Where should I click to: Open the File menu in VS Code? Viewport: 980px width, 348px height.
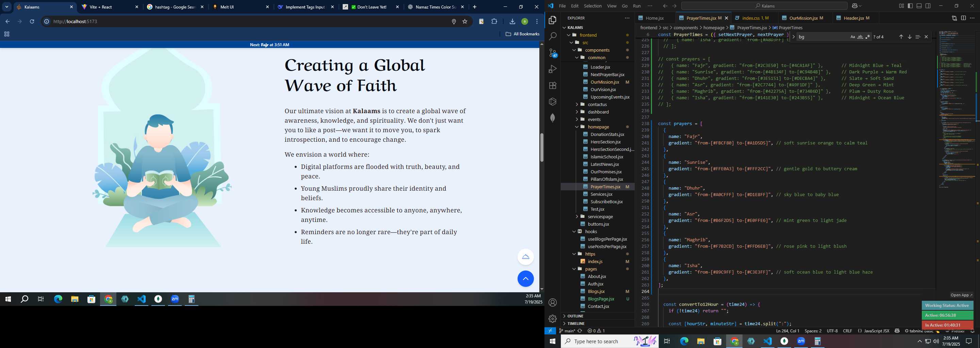pos(562,6)
